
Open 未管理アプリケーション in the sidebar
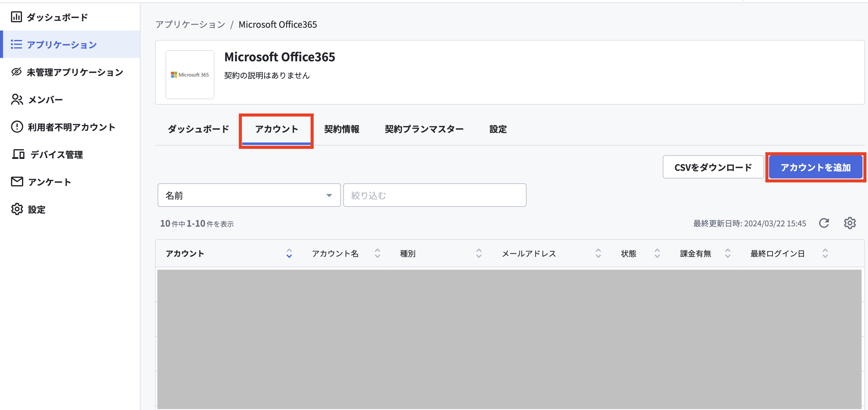click(70, 72)
